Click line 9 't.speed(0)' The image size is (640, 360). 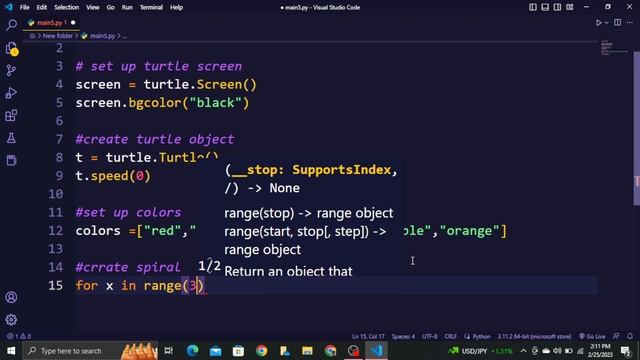pos(113,176)
